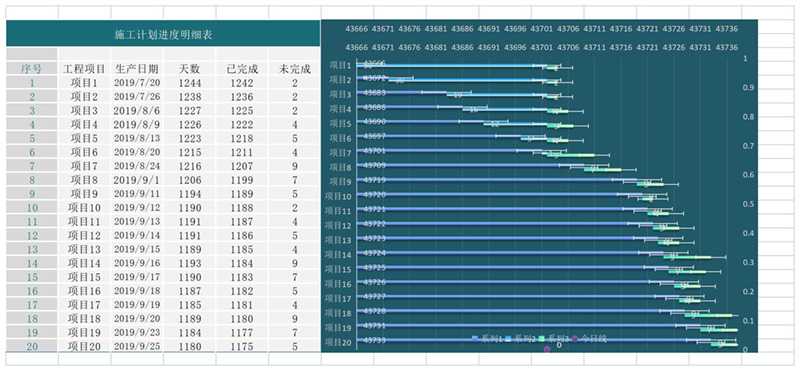Click the purple 今日线 marker below chart

tap(547, 350)
